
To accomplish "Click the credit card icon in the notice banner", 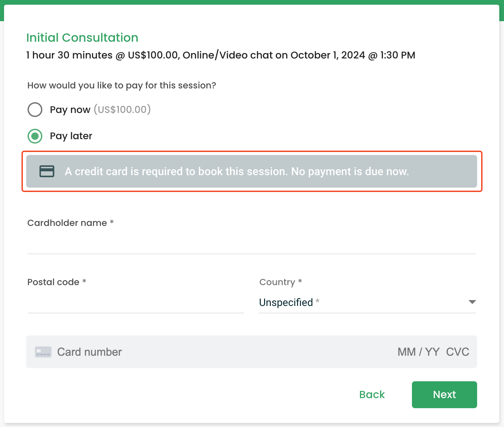I will (47, 171).
